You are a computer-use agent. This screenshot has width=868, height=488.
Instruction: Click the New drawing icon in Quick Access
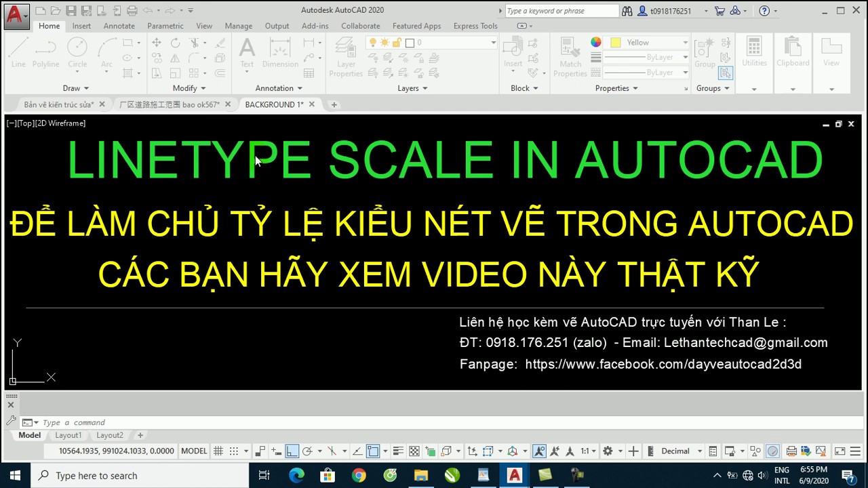pos(41,11)
